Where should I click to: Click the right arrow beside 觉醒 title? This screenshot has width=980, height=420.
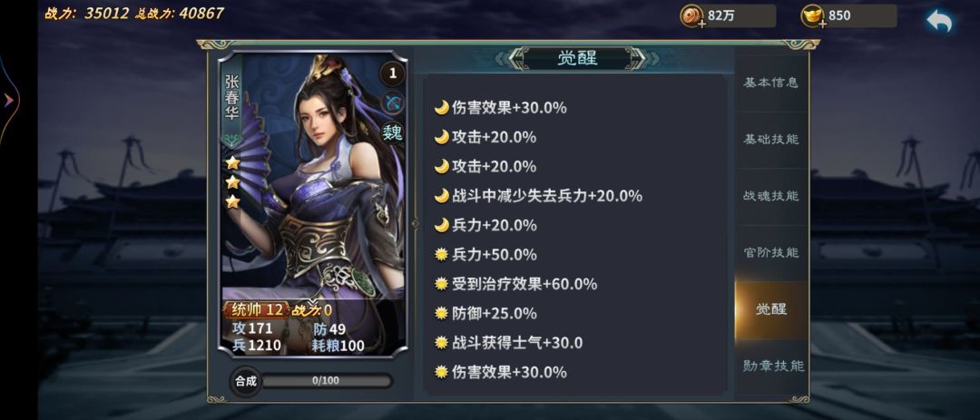(639, 59)
